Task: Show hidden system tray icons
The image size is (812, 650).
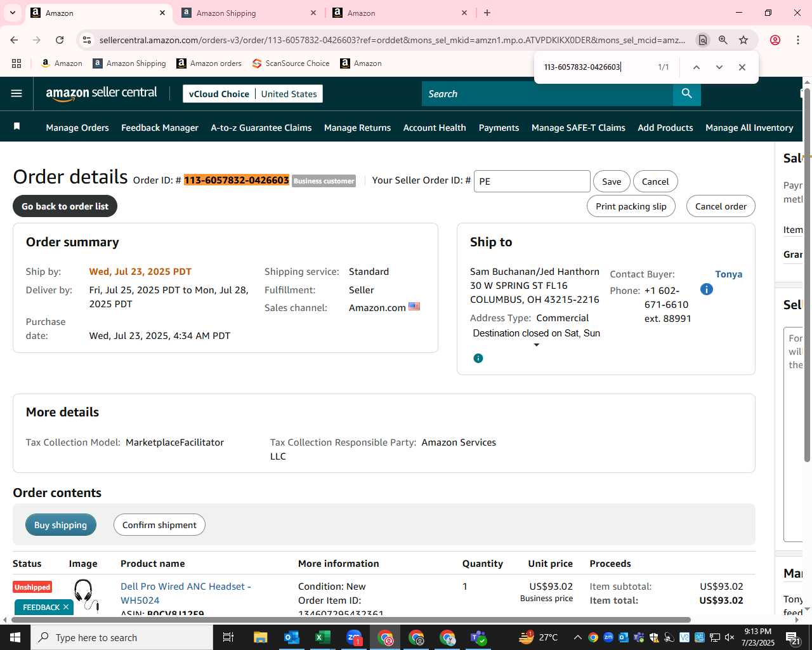Action: 577,637
